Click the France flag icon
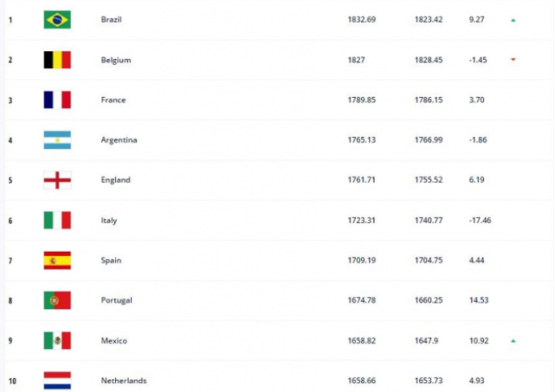Screen dimensions: 555x392 (x=57, y=100)
